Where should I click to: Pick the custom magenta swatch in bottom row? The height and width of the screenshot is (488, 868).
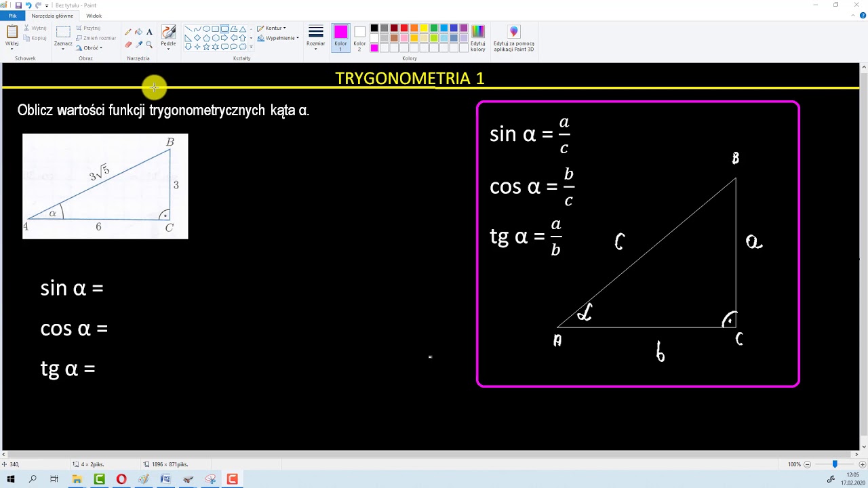click(x=374, y=47)
